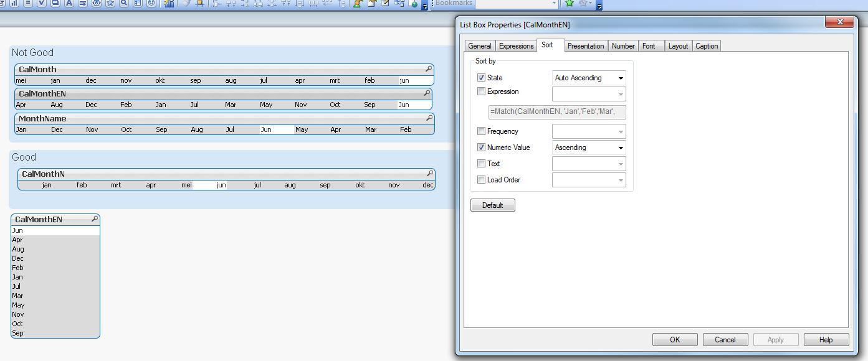Select 'Oct' in the vertical CalMonthEN list
This screenshot has width=868, height=361.
[55, 324]
